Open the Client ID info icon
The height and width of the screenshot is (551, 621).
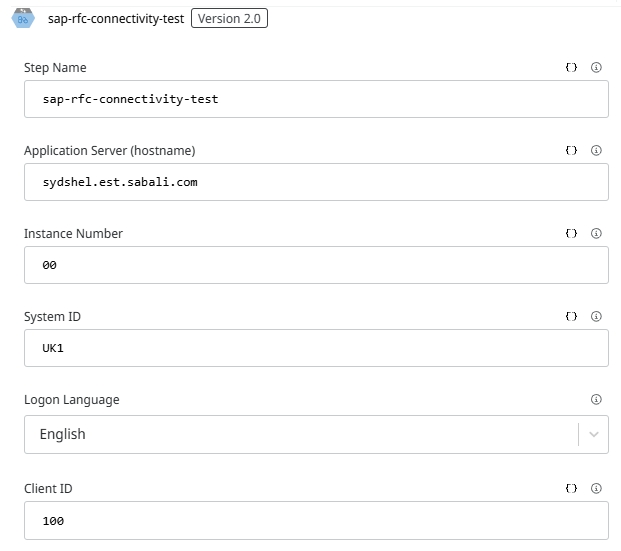[596, 489]
